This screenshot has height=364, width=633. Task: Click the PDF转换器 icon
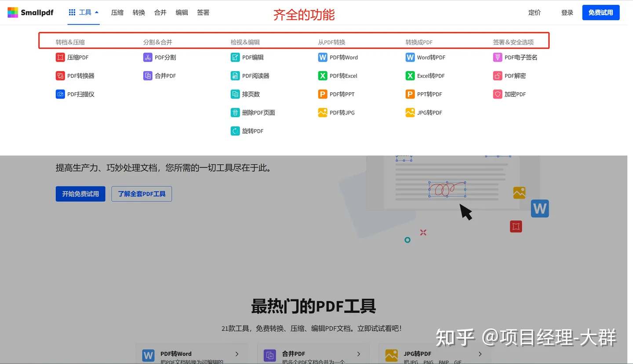pos(60,76)
